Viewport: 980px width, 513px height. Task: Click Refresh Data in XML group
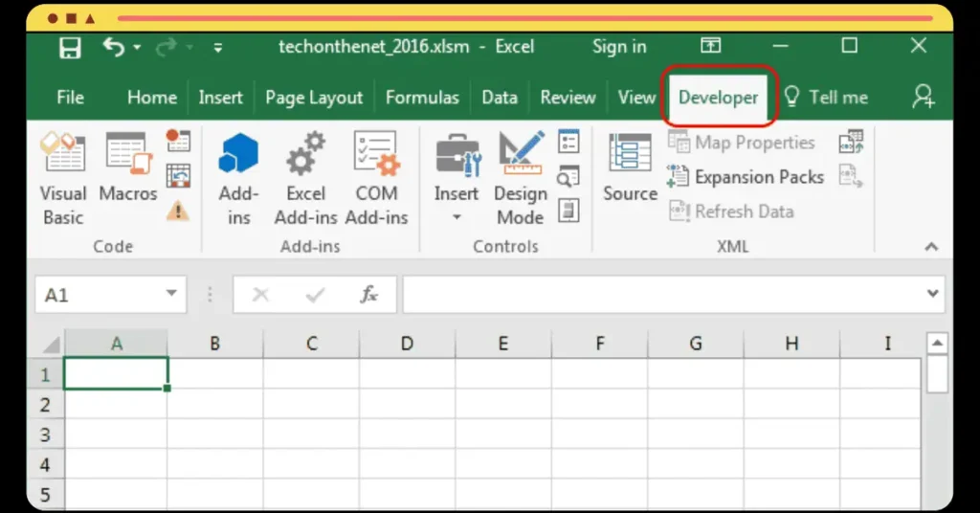[731, 212]
